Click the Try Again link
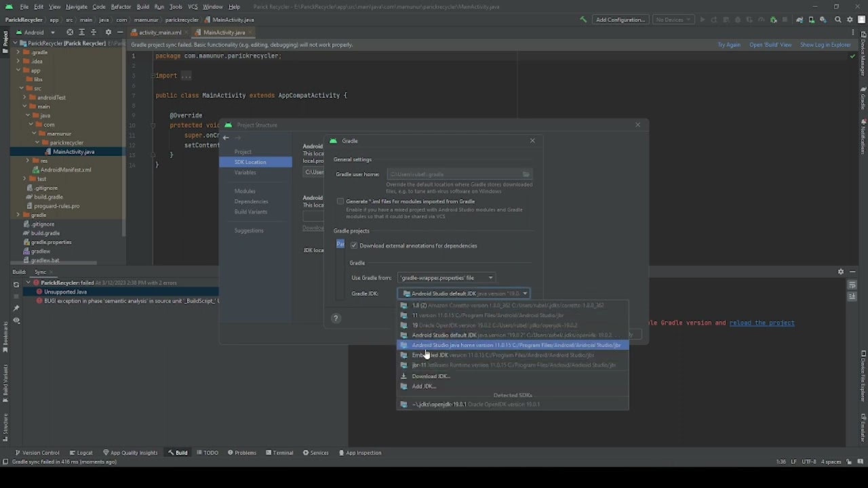Screen dimensions: 868x488 point(729,45)
